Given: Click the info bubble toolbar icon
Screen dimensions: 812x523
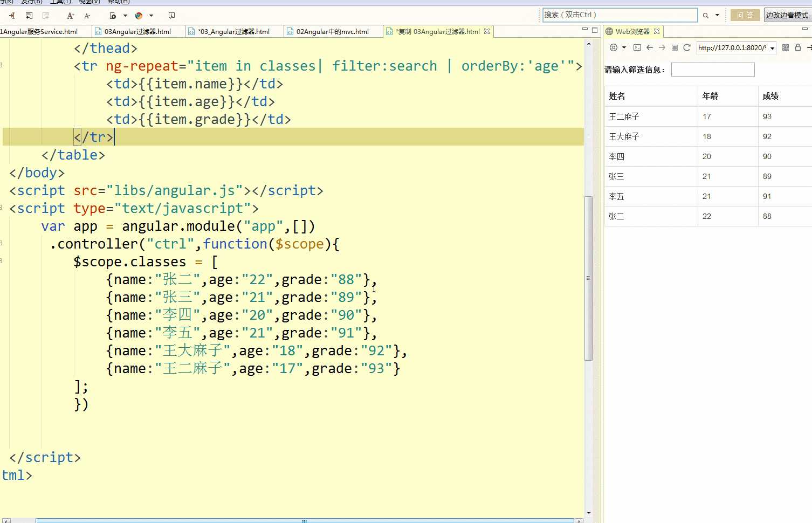Looking at the screenshot, I should point(171,16).
